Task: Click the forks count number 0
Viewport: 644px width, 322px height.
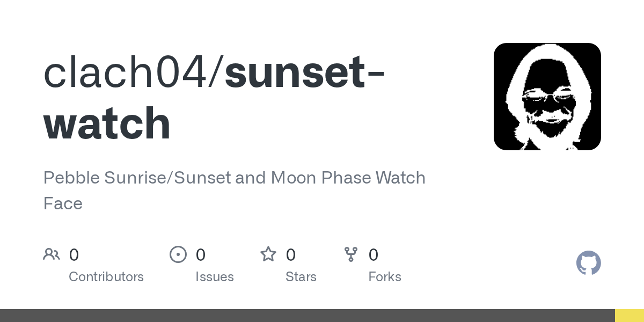Action: tap(374, 255)
